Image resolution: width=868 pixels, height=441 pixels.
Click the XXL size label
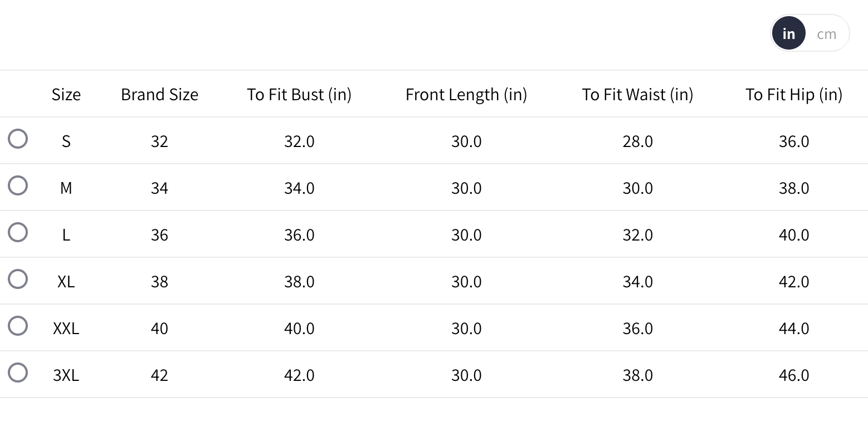coord(66,329)
